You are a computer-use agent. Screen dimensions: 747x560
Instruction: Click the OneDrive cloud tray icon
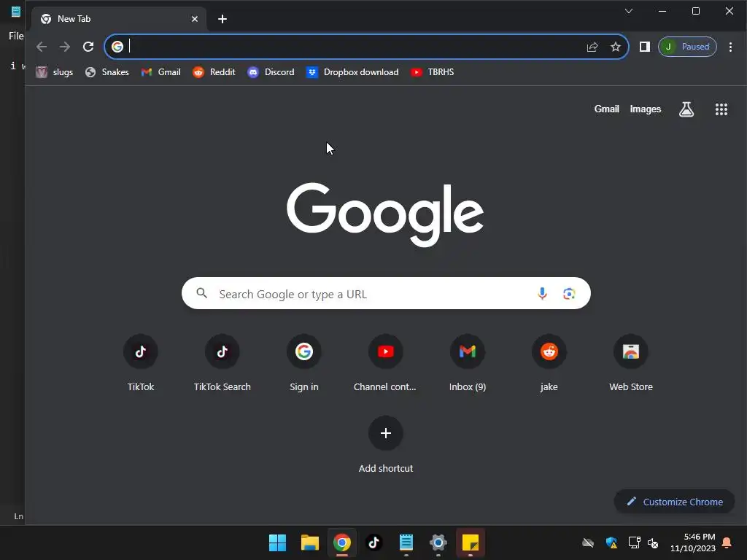click(x=588, y=542)
